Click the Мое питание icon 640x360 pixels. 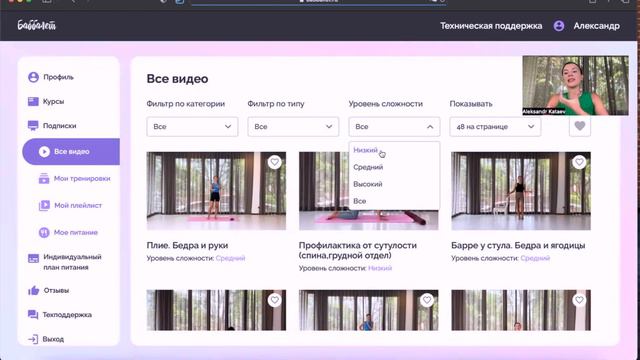44,232
